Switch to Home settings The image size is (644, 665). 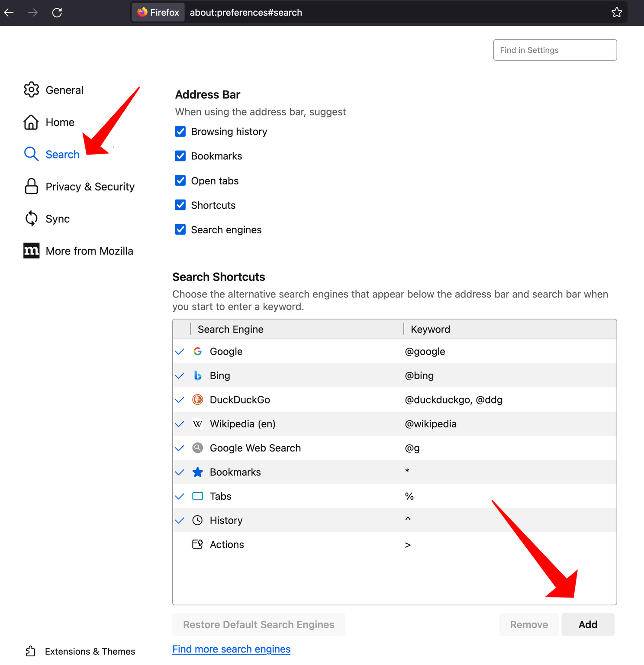(60, 122)
